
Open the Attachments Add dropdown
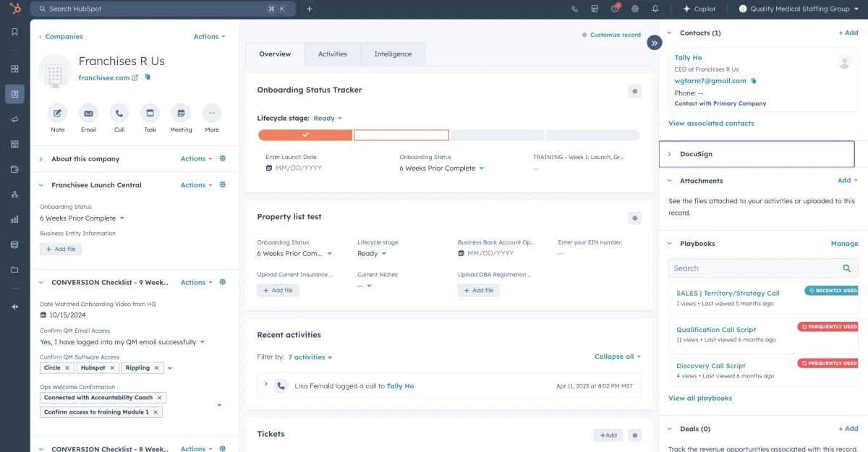(848, 181)
